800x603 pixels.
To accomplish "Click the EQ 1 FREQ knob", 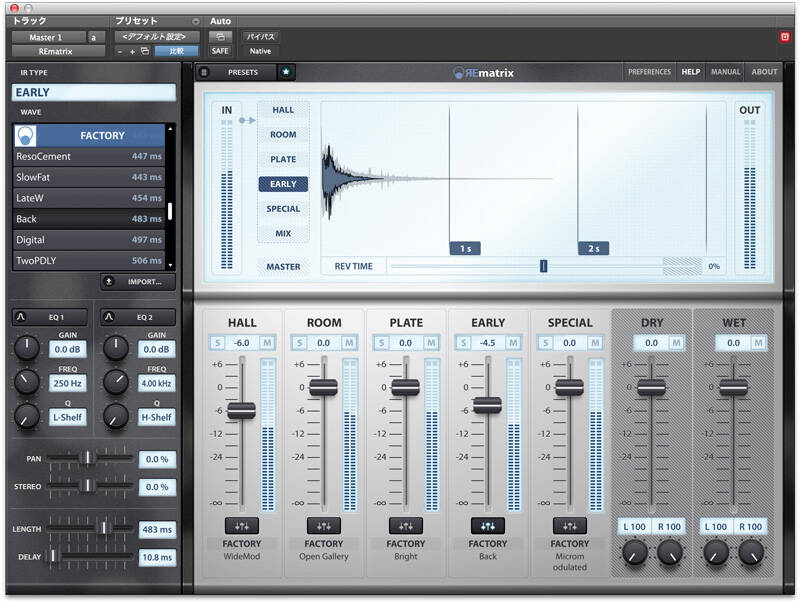I will [27, 382].
